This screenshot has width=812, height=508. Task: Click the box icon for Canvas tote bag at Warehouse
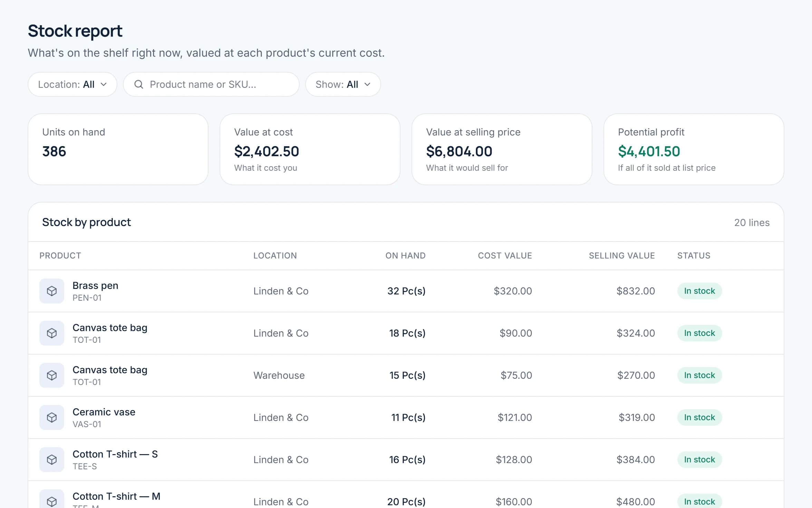click(52, 375)
